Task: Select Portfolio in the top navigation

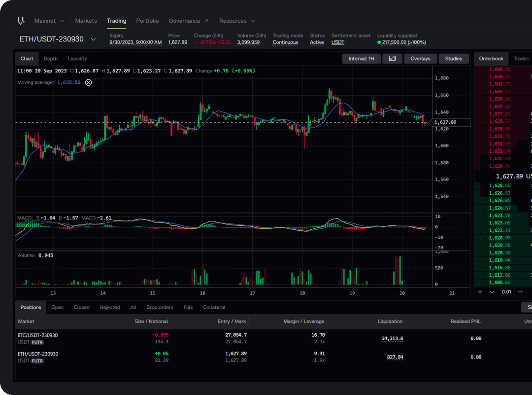Action: pos(147,21)
